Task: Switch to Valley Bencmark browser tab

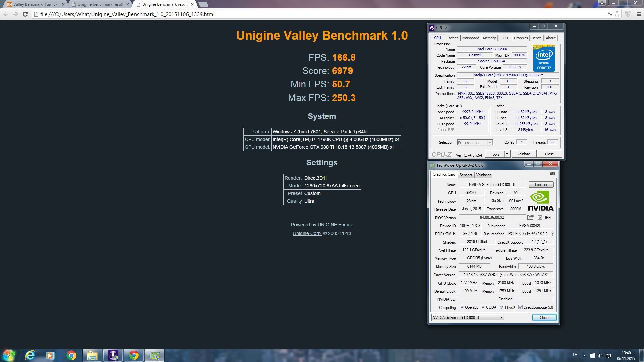Action: (x=35, y=4)
